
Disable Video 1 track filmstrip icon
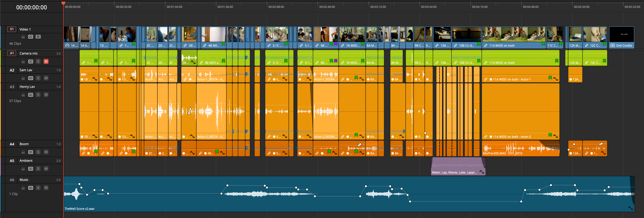(38, 37)
